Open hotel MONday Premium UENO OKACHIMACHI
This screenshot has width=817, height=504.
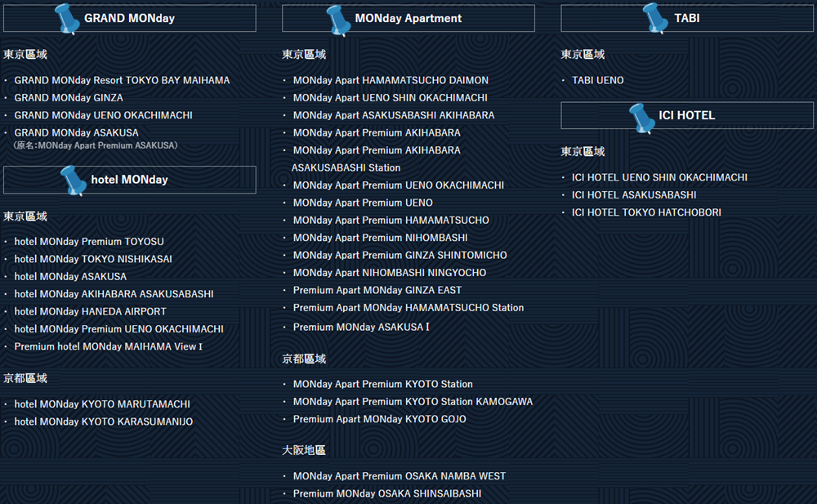click(118, 329)
